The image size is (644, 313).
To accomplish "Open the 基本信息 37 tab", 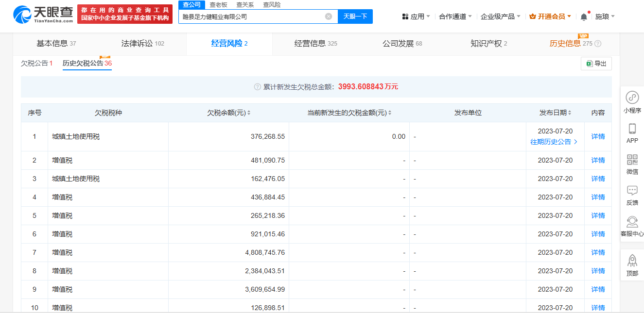I will pos(56,44).
